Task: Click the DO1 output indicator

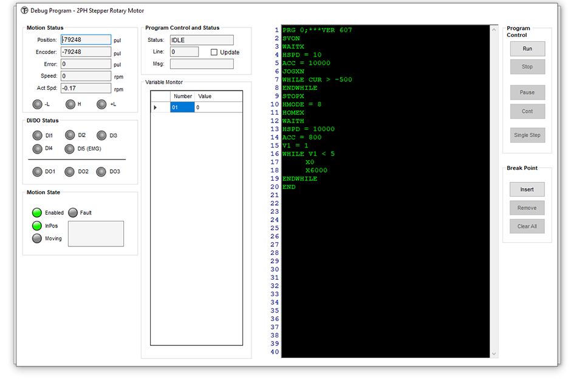Action: [x=37, y=172]
